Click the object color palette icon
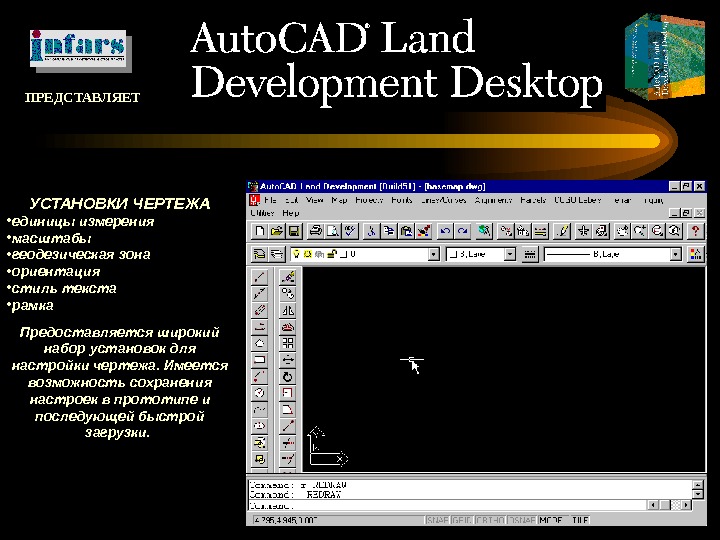This screenshot has height=540, width=720. (696, 254)
